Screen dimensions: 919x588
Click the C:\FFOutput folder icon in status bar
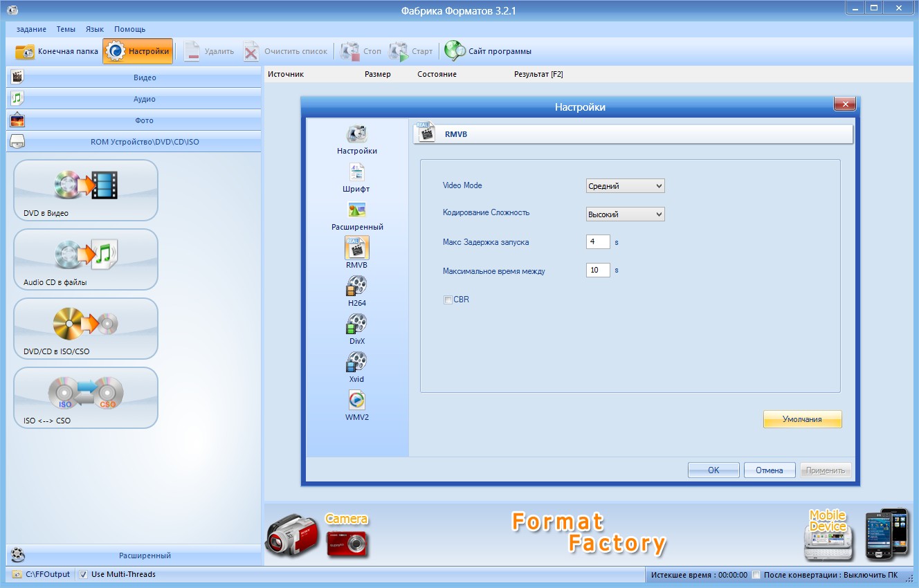click(16, 574)
